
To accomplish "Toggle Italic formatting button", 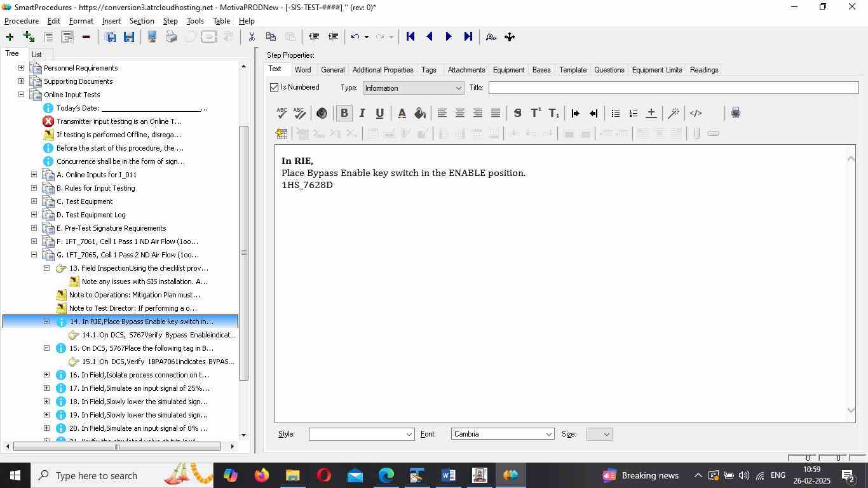I will tap(362, 113).
